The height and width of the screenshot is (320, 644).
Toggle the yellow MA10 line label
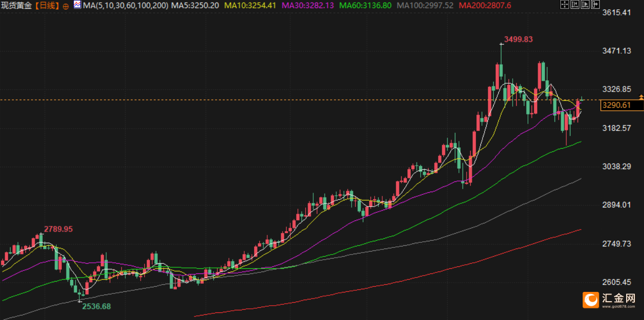pos(251,6)
